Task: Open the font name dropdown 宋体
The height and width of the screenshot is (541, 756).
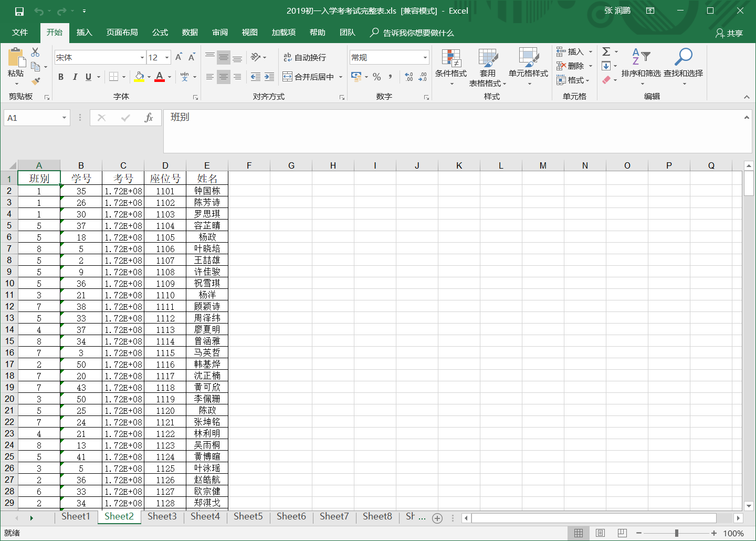Action: click(142, 57)
